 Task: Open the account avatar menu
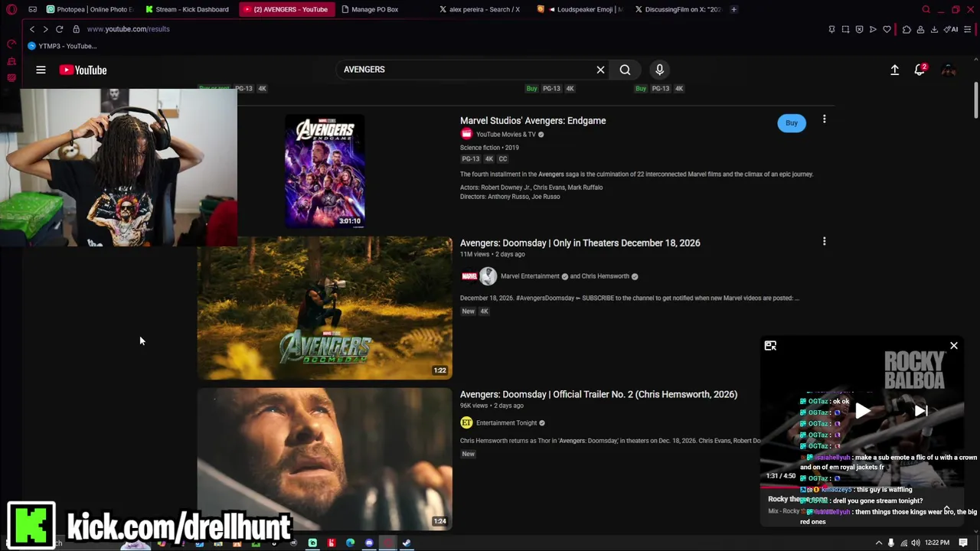(x=949, y=70)
